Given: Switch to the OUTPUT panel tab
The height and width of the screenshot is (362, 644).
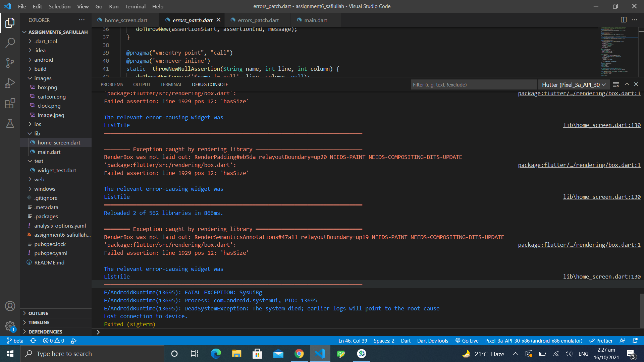Looking at the screenshot, I should [142, 84].
